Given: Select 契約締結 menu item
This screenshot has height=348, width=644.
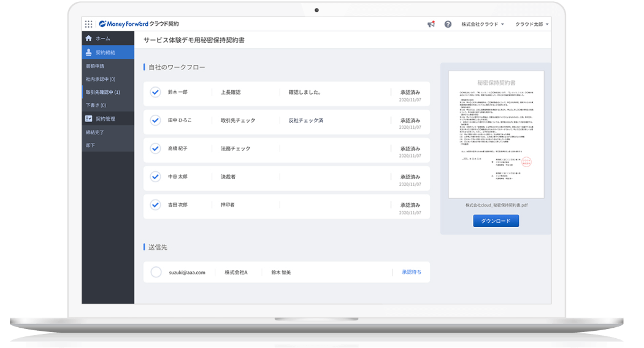Looking at the screenshot, I should pyautogui.click(x=108, y=52).
